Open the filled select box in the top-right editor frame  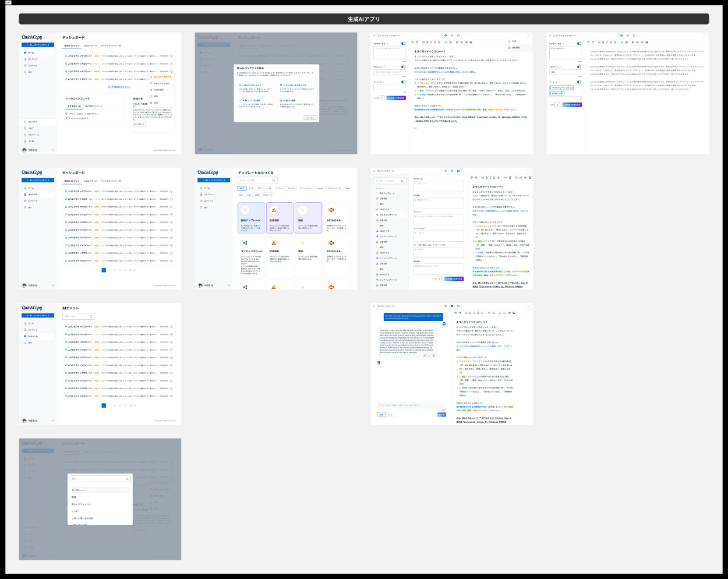pyautogui.click(x=565, y=72)
